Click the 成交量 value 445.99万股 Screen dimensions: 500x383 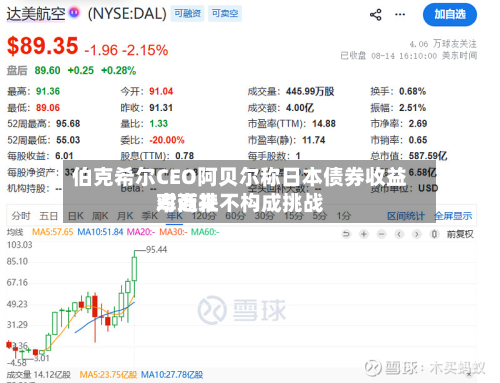tap(310, 91)
